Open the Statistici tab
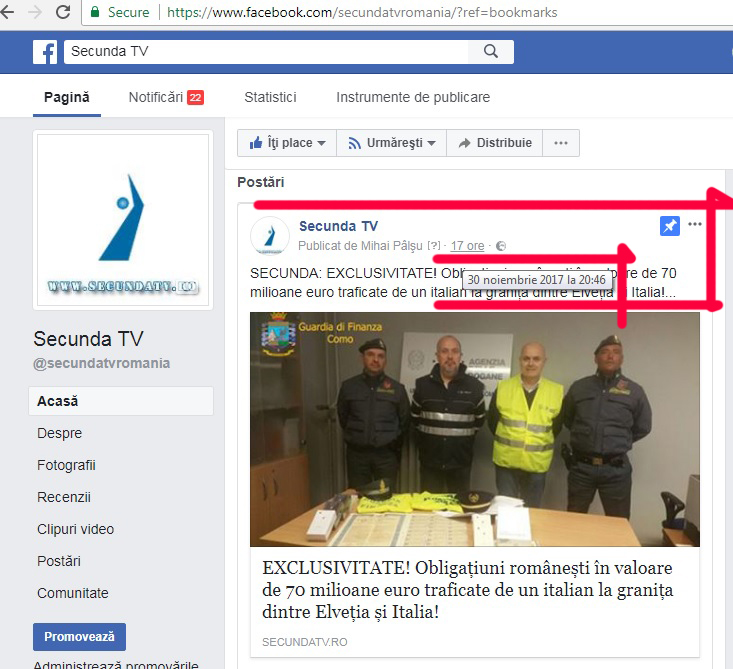Screen dimensions: 733x669 [x=270, y=97]
